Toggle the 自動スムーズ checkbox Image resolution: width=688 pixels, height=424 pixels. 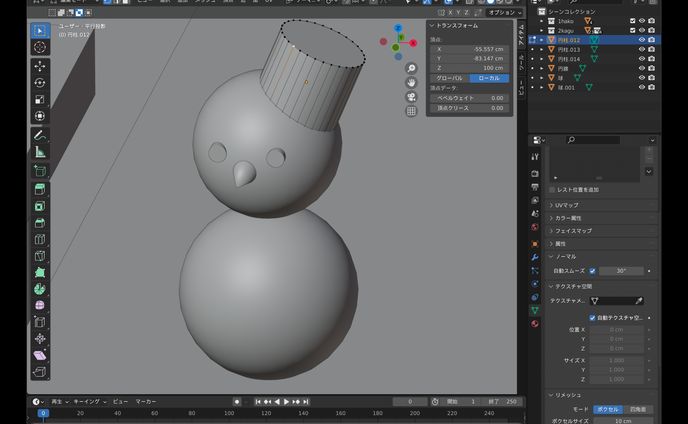592,271
